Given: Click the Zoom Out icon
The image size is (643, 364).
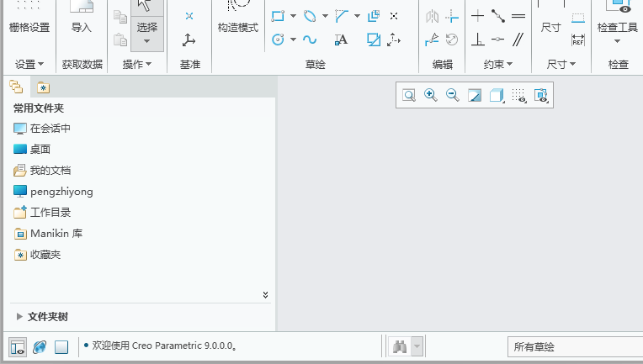Looking at the screenshot, I should tap(452, 95).
